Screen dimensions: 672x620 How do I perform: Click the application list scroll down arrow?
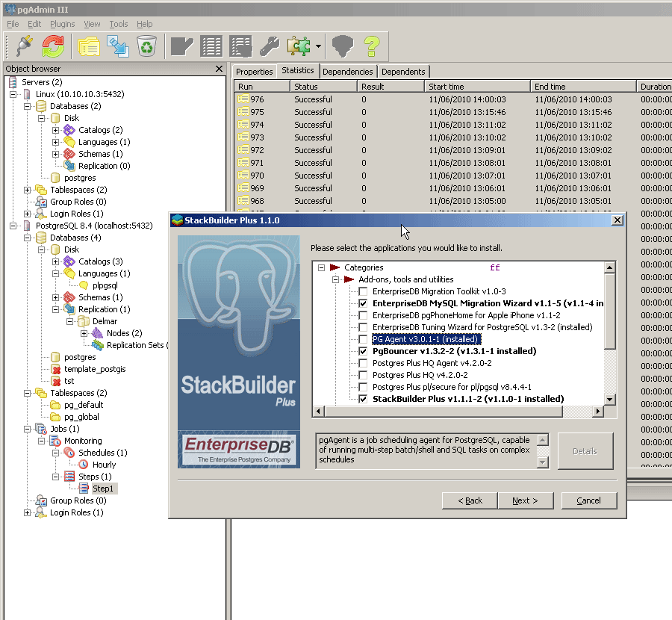609,399
